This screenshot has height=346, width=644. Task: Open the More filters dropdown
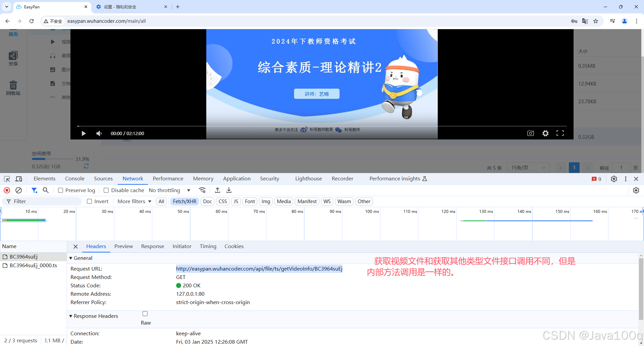click(134, 201)
